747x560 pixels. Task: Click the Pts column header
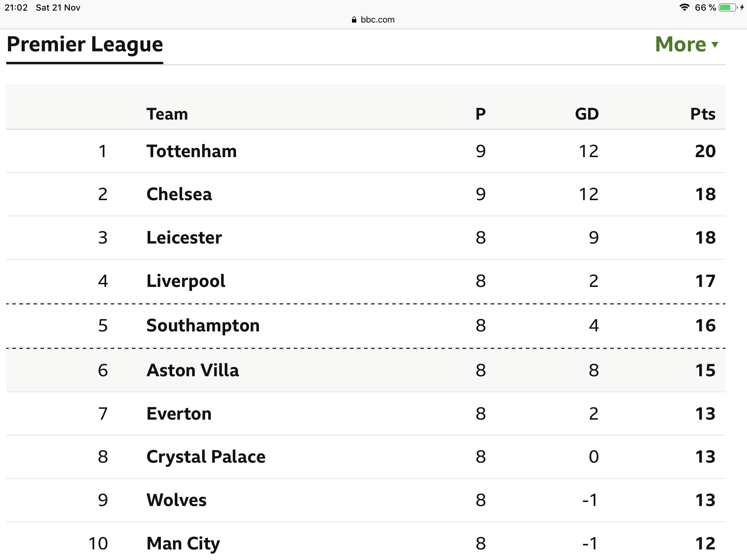[703, 114]
